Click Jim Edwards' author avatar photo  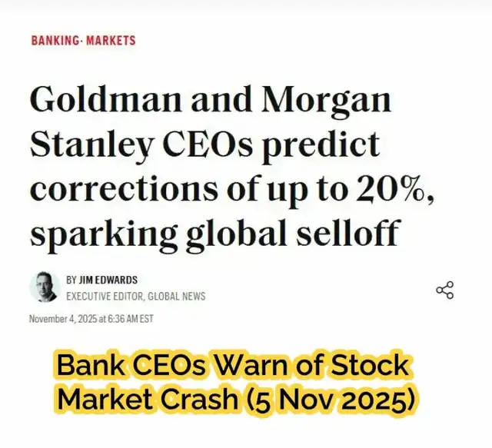[x=44, y=287]
